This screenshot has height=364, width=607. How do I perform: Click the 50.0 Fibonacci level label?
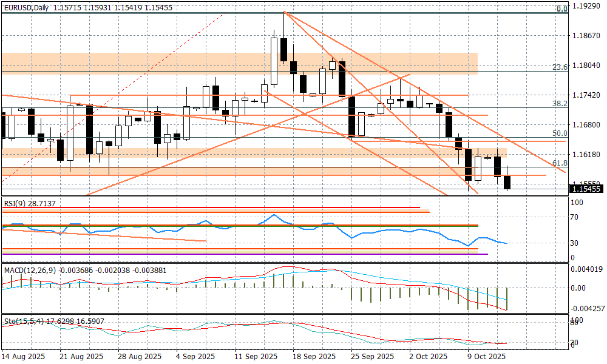[560, 133]
